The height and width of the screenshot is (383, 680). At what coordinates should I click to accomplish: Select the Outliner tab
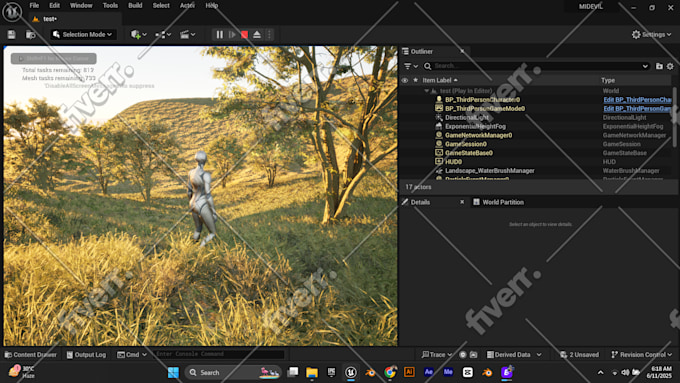422,52
